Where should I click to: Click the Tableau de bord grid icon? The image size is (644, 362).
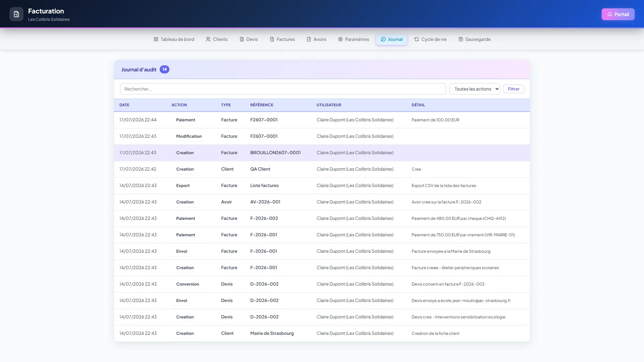tap(156, 39)
